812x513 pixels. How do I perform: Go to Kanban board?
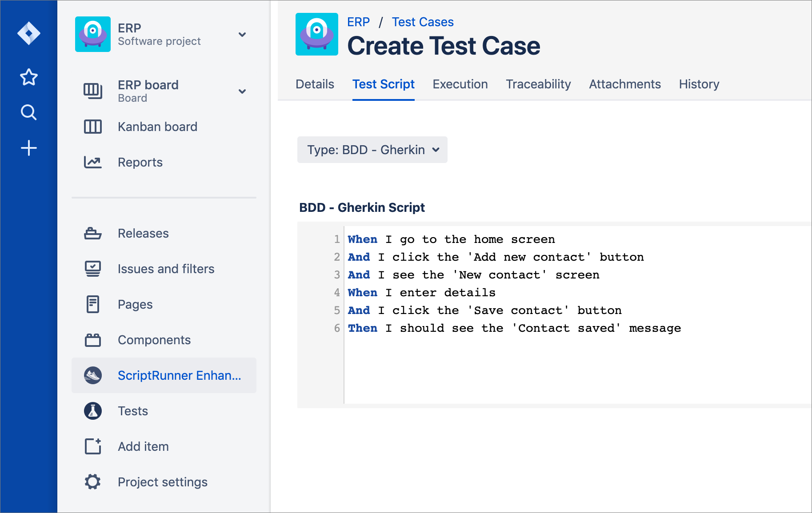(157, 127)
